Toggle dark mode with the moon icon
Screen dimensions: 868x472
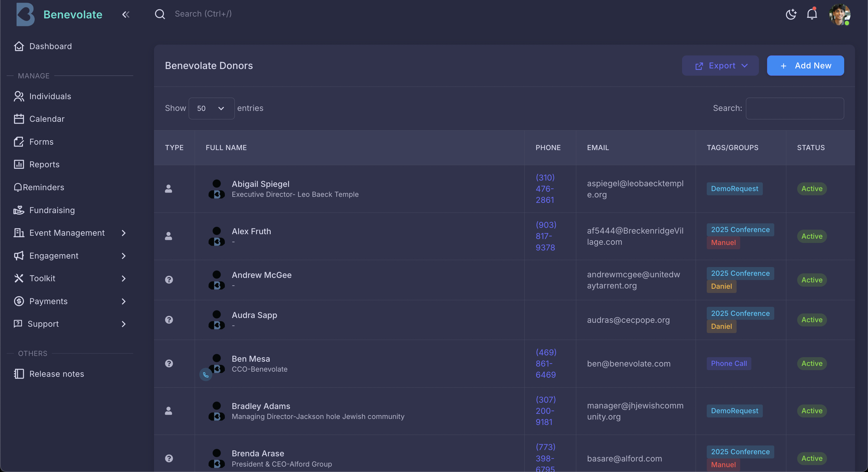pyautogui.click(x=791, y=14)
